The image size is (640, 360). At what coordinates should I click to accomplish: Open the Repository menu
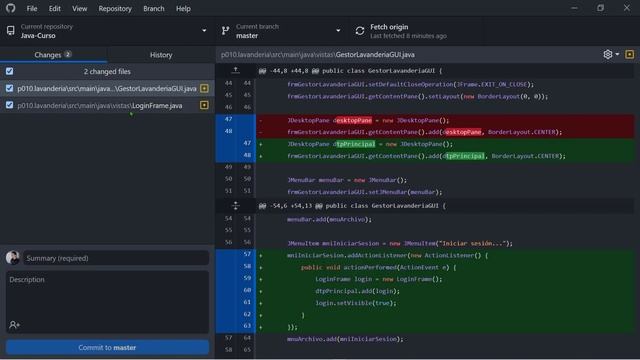pyautogui.click(x=115, y=9)
